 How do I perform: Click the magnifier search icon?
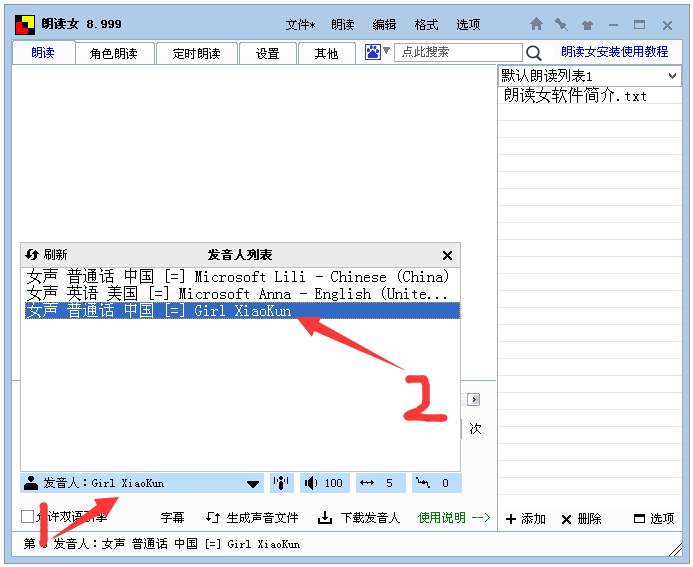534,53
